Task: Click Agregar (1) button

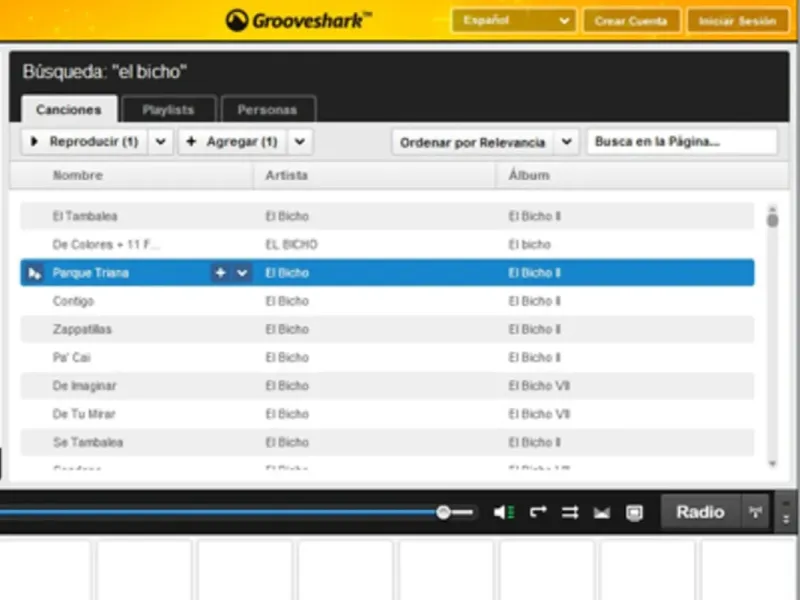Action: point(233,141)
